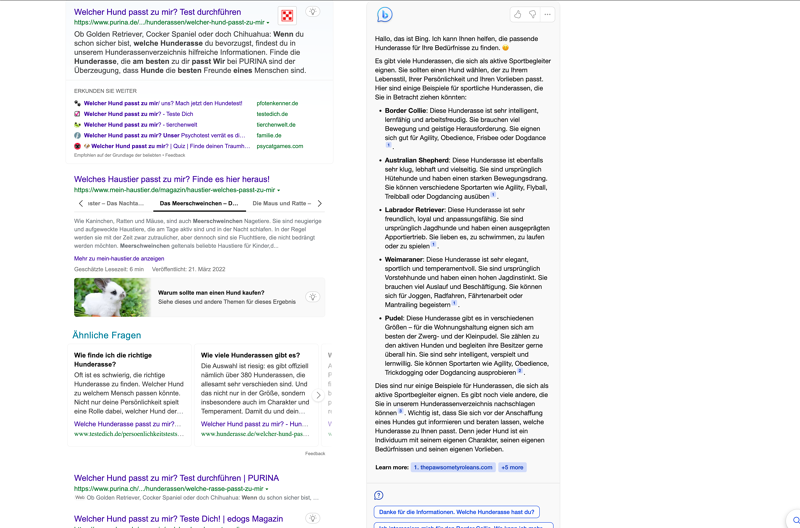Click the thumbs up icon on Bing response

[517, 15]
